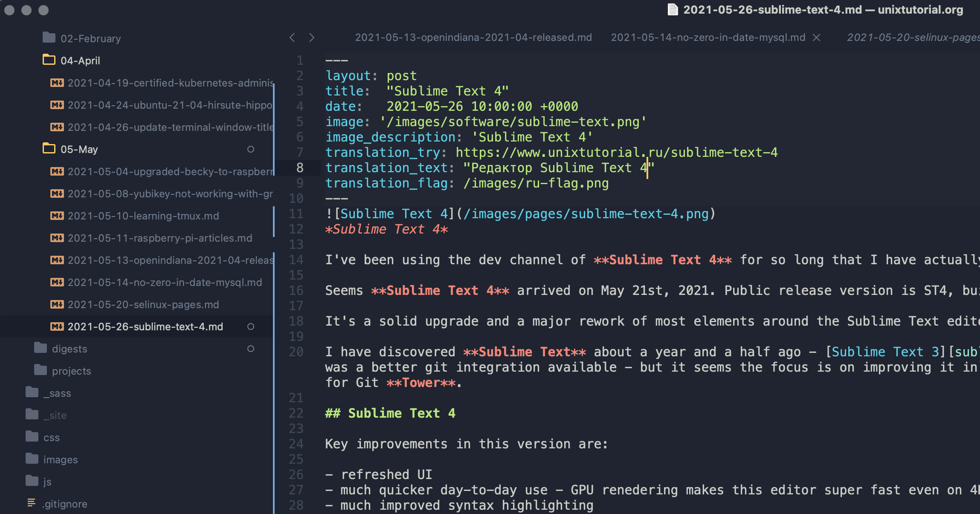Close the no-zero-in-date-mysql tab with X
The width and height of the screenshot is (980, 514).
(x=816, y=38)
